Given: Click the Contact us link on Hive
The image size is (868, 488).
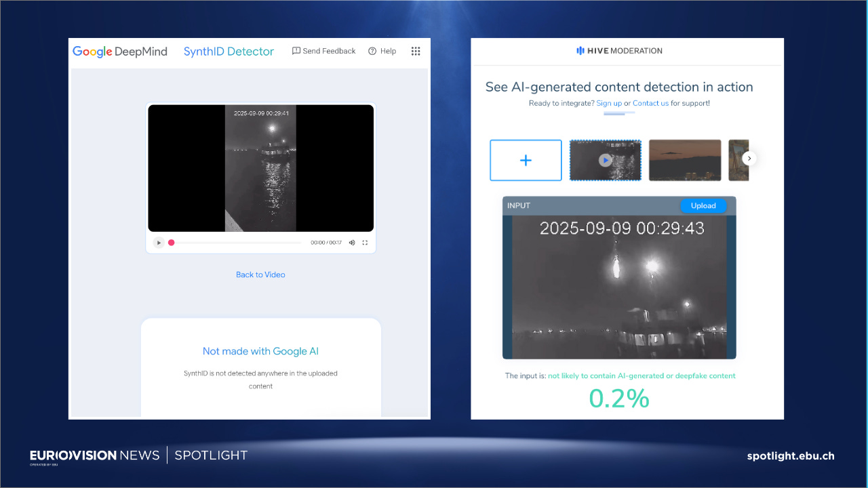Looking at the screenshot, I should coord(650,103).
